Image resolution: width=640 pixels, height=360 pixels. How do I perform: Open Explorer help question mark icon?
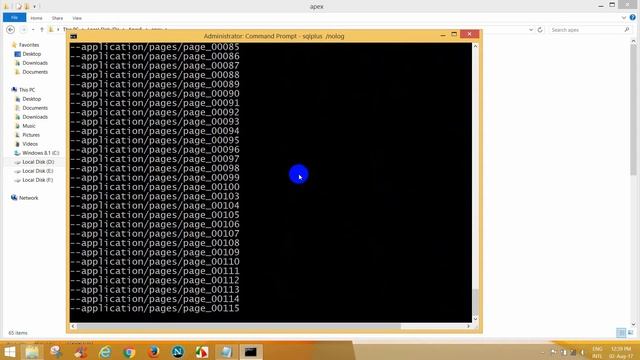[633, 18]
